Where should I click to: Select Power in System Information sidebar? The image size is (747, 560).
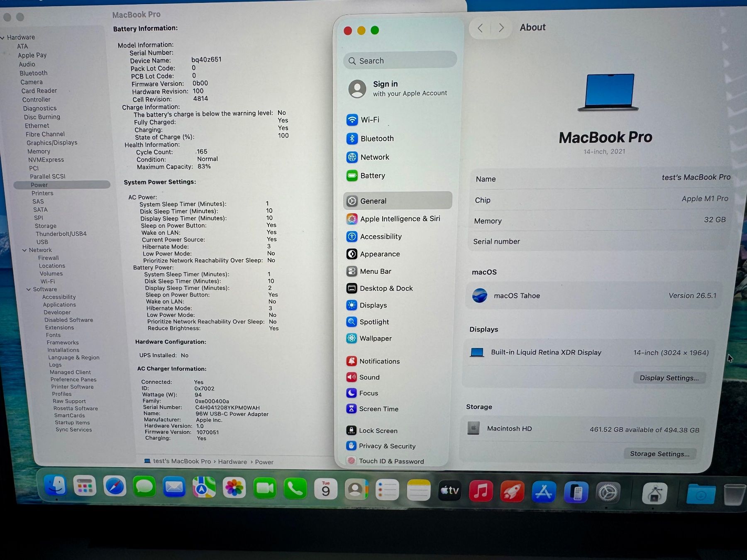[62, 185]
